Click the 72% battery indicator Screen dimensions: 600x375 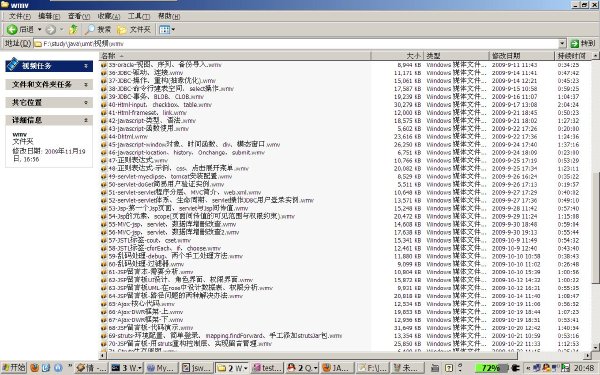pos(491,368)
